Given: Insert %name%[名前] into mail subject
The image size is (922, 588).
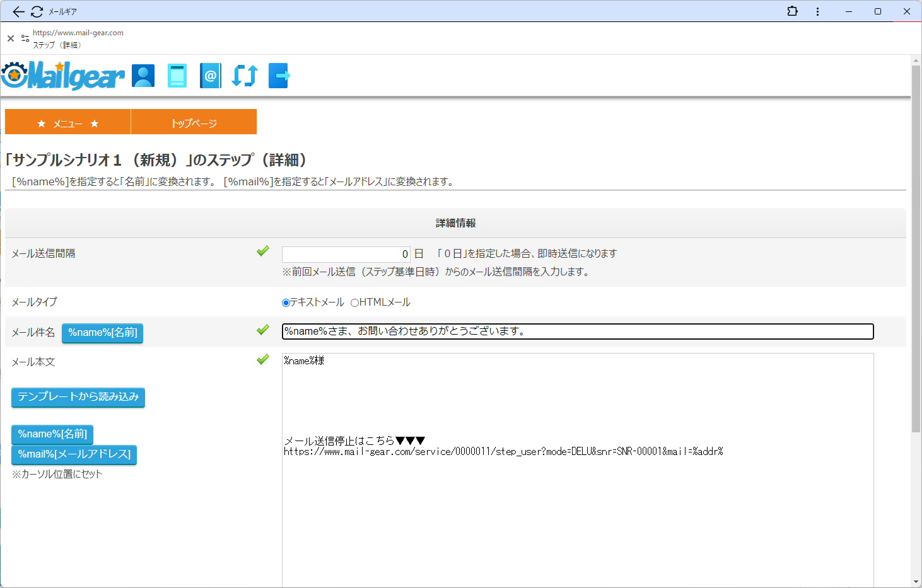Looking at the screenshot, I should (x=102, y=333).
